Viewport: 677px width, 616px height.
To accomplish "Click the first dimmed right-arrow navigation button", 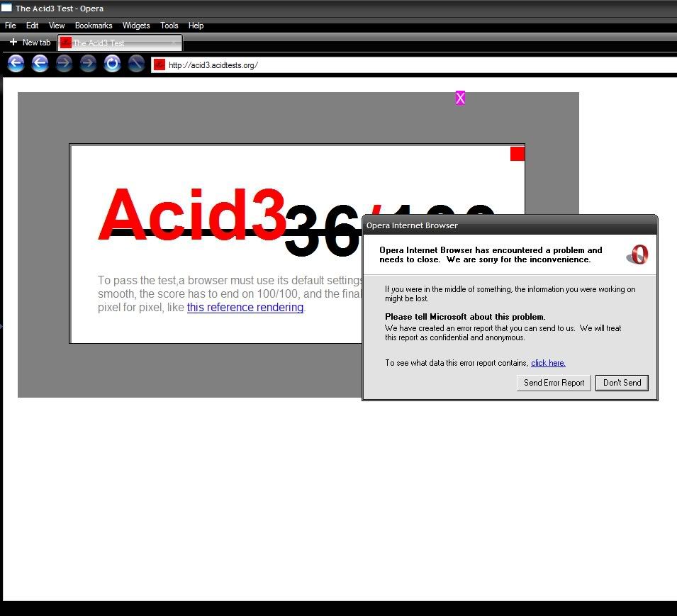I will pos(64,64).
